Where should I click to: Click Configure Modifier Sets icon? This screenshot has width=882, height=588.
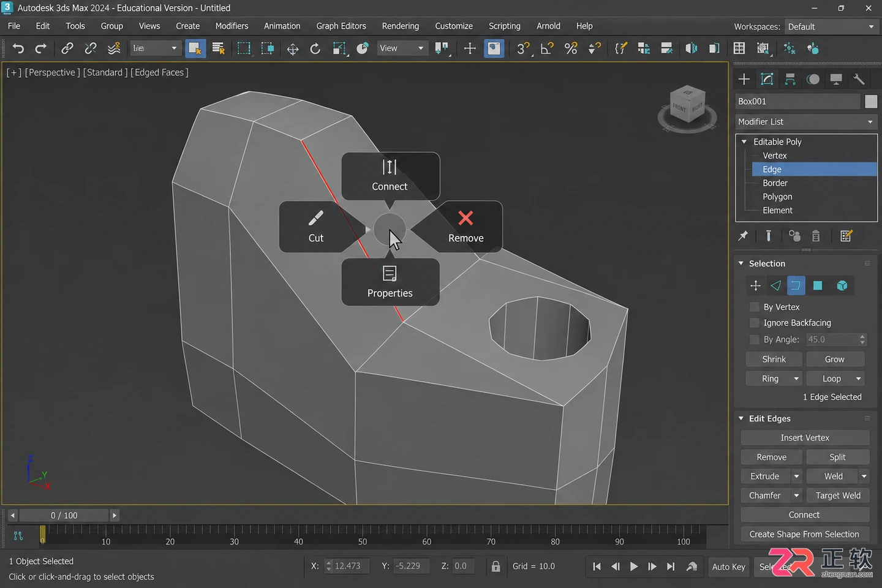pyautogui.click(x=846, y=236)
